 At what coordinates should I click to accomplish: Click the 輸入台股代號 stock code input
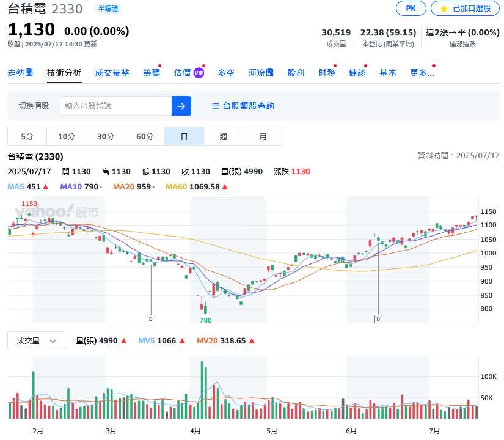pos(115,106)
